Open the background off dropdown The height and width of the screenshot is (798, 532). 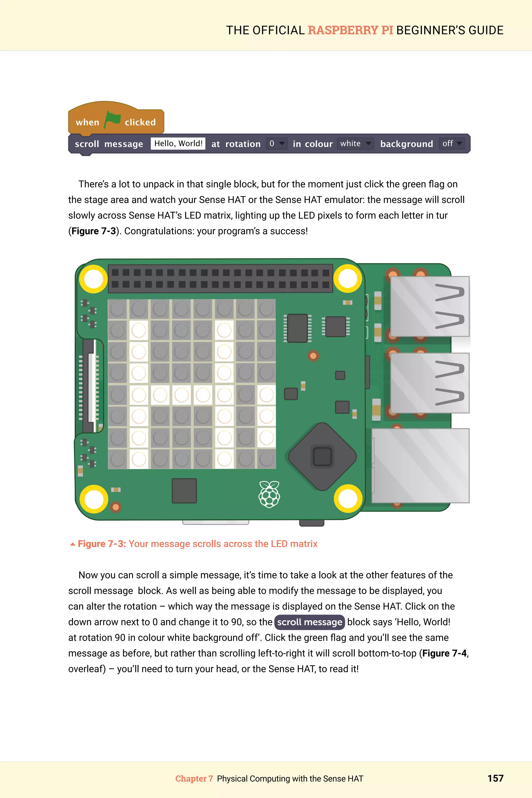pyautogui.click(x=452, y=143)
